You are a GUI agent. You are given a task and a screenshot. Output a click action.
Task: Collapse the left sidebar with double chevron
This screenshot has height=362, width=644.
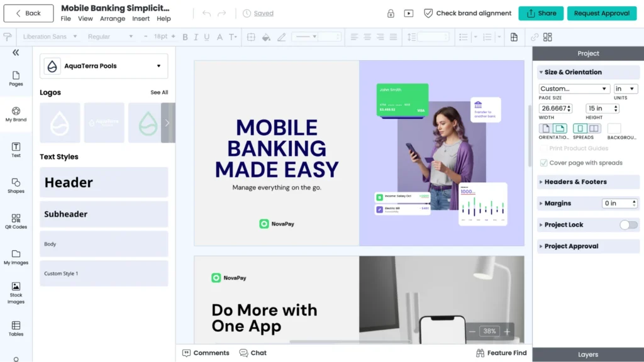[x=16, y=53]
